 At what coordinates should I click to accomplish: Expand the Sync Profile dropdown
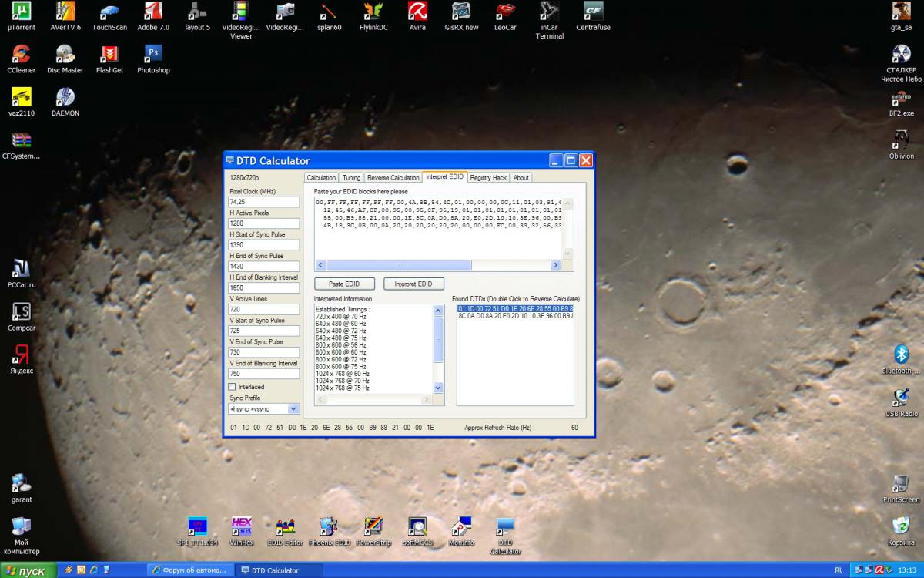pyautogui.click(x=293, y=409)
